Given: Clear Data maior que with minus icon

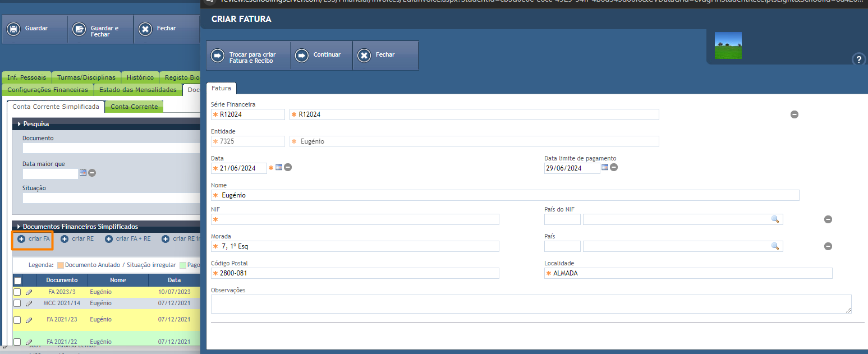Looking at the screenshot, I should (92, 173).
